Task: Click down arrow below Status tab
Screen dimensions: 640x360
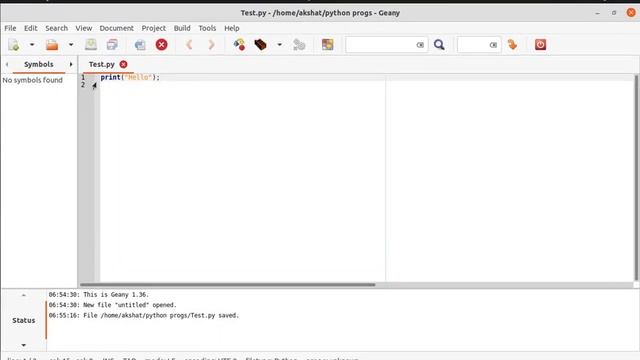Action: [x=24, y=345]
